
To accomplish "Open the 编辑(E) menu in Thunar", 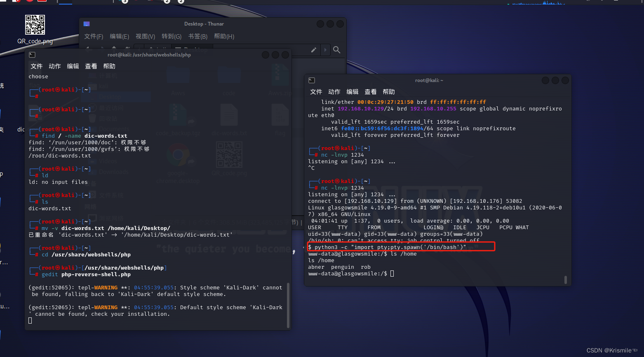I will (x=119, y=36).
